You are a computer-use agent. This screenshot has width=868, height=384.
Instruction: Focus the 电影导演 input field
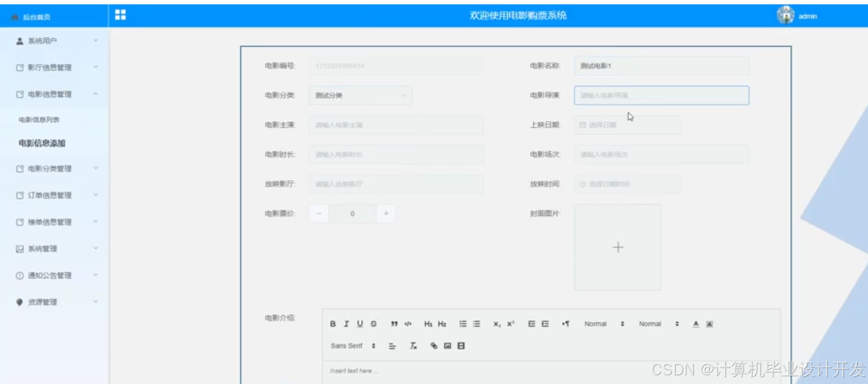[x=662, y=95]
